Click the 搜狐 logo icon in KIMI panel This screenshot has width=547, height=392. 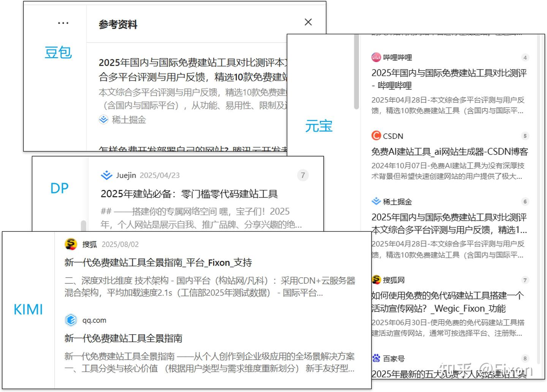(71, 244)
